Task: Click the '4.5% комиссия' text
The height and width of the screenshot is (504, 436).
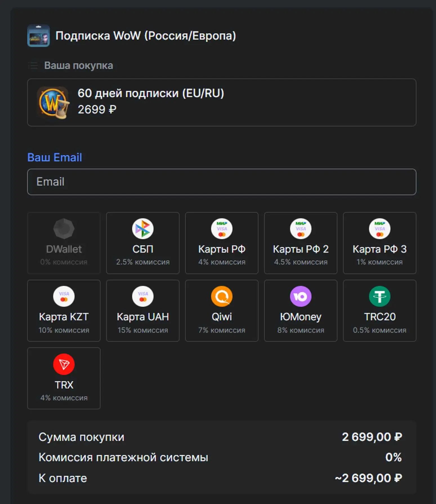Action: click(301, 262)
